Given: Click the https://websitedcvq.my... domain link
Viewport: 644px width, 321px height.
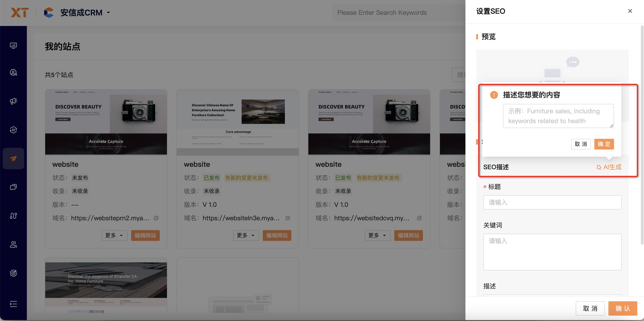Looking at the screenshot, I should coord(372,218).
